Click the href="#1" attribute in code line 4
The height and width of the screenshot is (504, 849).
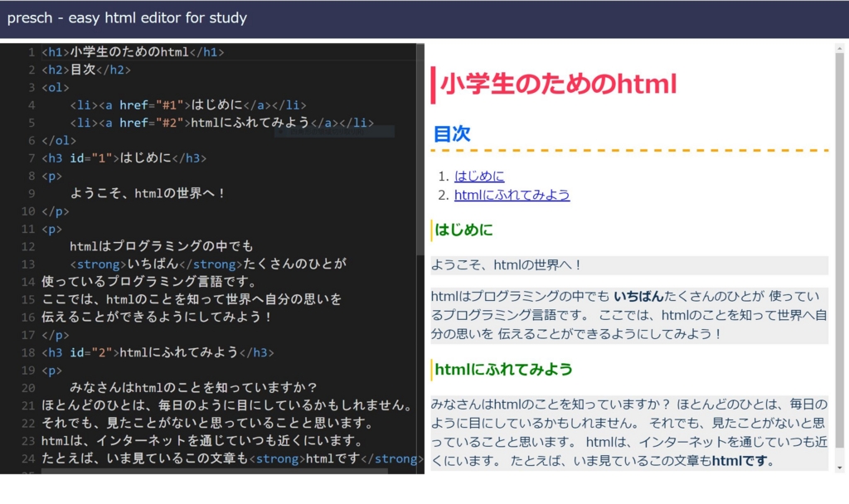pyautogui.click(x=152, y=105)
